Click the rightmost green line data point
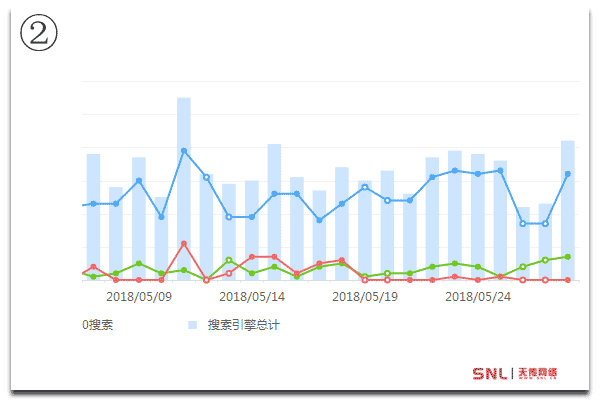The width and height of the screenshot is (600, 405). pos(567,257)
